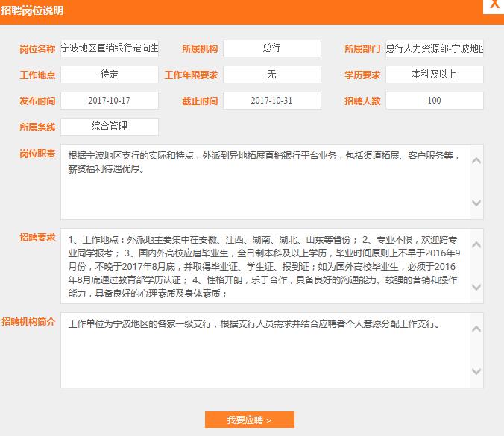The width and height of the screenshot is (504, 436).
Task: Click the 工作地点 field showing 待定
Action: pyautogui.click(x=110, y=75)
